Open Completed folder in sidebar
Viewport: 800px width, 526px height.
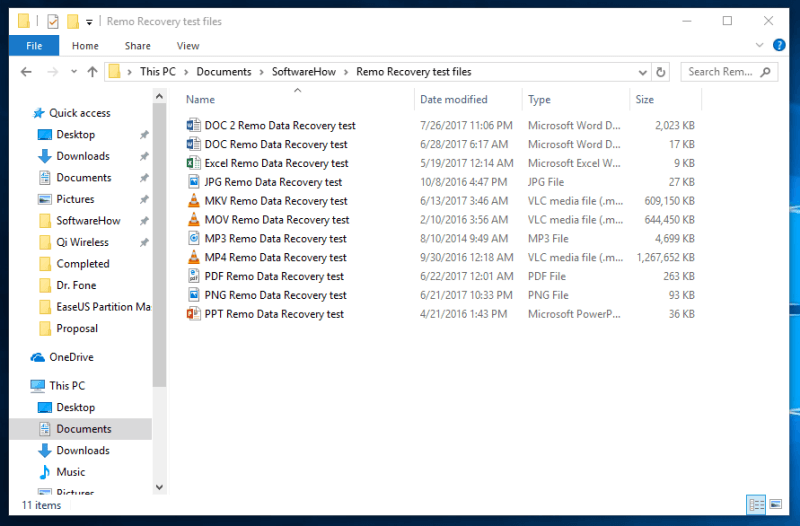click(x=83, y=264)
